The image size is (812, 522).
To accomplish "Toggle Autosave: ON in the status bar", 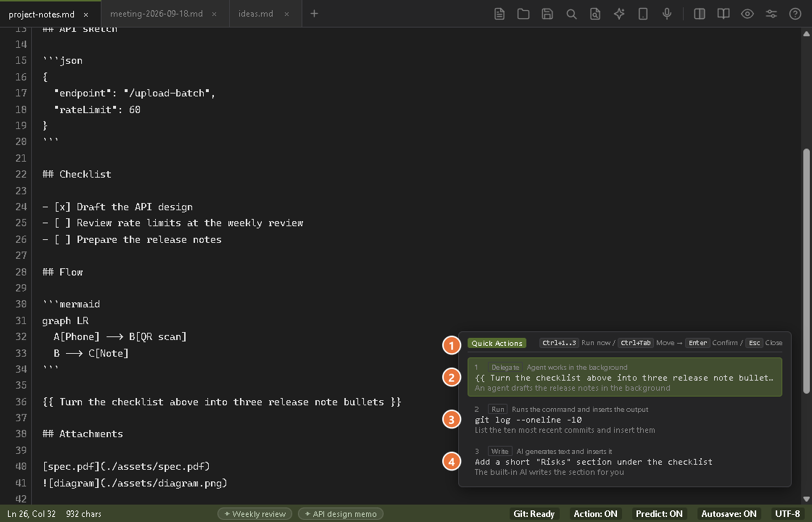I will tap(729, 514).
